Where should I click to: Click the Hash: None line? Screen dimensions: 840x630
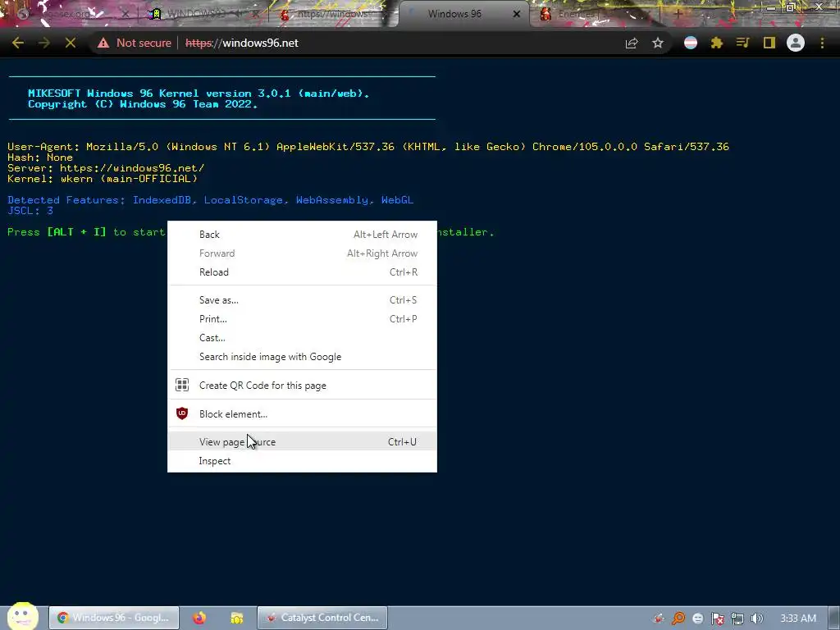point(40,157)
